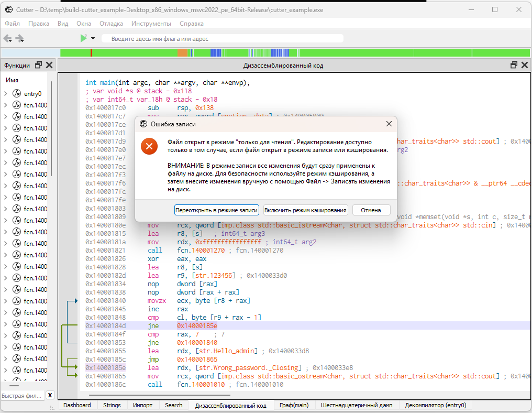
Task: Open the Отладка menu
Action: point(112,24)
